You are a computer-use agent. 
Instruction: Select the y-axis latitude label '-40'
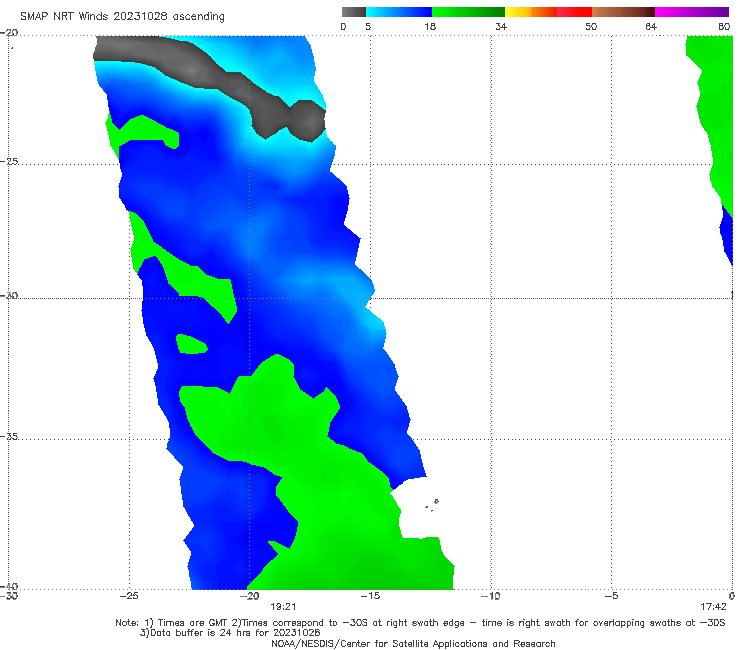[x=9, y=586]
